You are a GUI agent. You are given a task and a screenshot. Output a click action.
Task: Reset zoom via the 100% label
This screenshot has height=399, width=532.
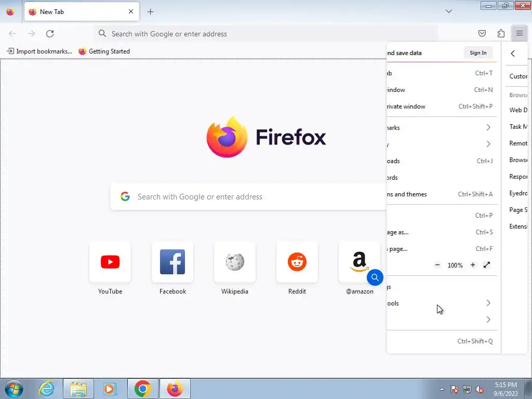click(x=455, y=265)
